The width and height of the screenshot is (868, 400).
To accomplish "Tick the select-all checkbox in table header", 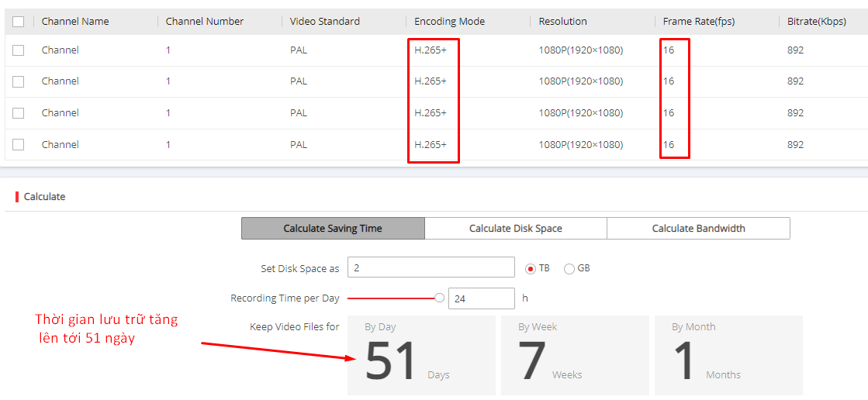I will tap(19, 22).
